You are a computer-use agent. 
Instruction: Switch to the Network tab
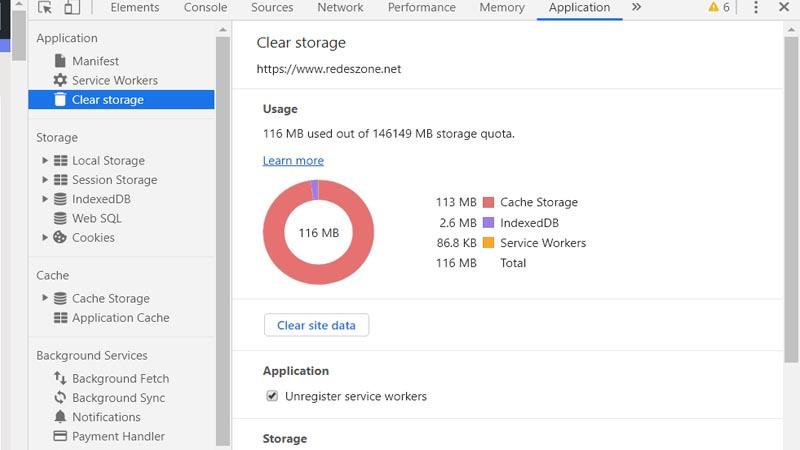[x=340, y=7]
